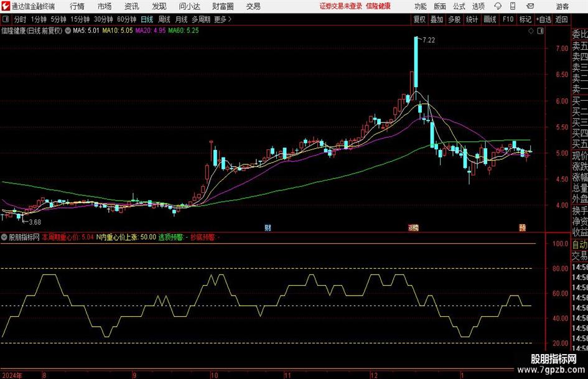588x379 pixels.
Task: Open the 版面 menu
Action: 440,6
